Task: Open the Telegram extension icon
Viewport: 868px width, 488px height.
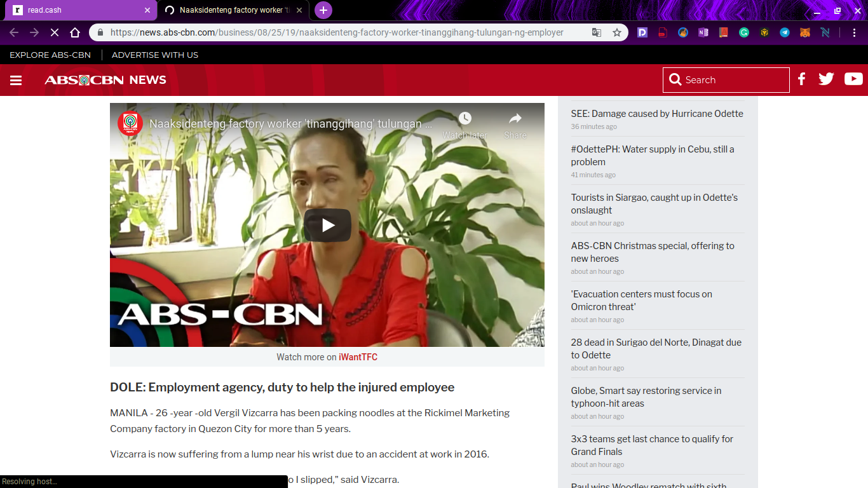Action: (x=785, y=32)
